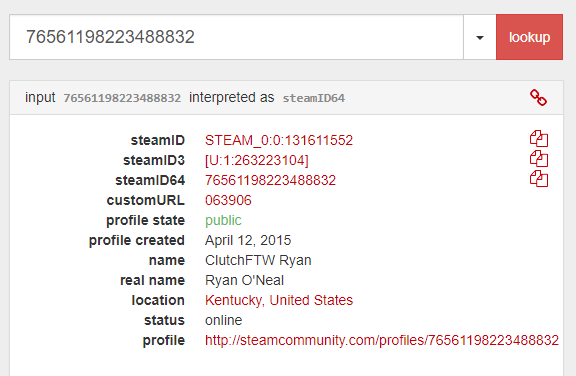Click the red lookup button
Viewport: 576px width, 376px height.
pyautogui.click(x=529, y=37)
